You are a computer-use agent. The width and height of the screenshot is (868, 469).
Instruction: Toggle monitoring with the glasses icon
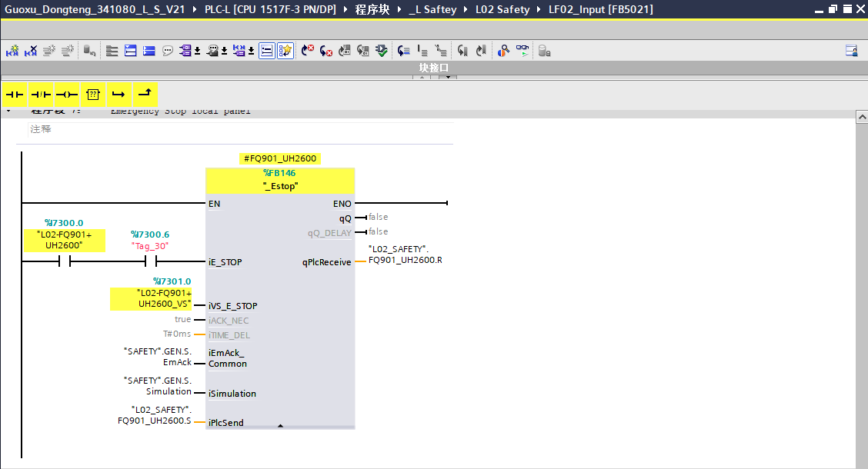522,51
